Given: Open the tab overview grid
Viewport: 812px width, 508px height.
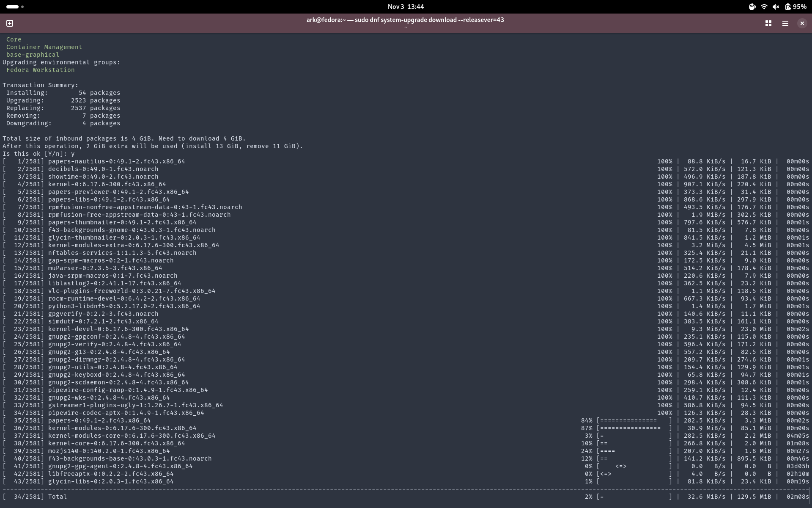Looking at the screenshot, I should [x=768, y=23].
